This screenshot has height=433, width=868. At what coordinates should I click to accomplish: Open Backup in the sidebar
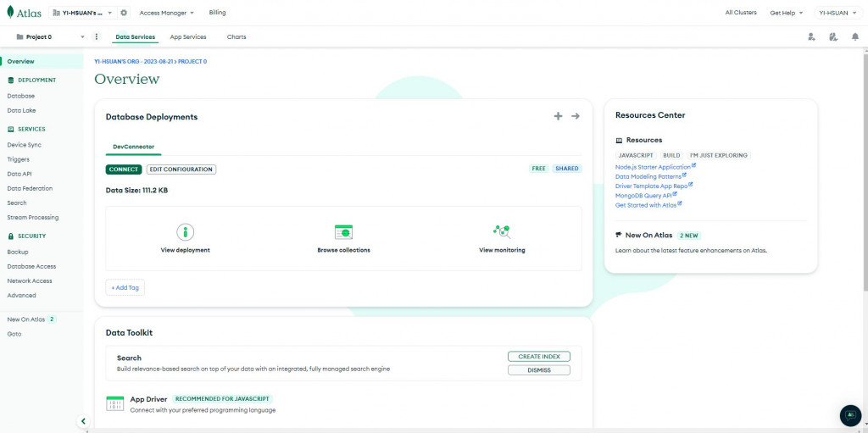point(18,252)
